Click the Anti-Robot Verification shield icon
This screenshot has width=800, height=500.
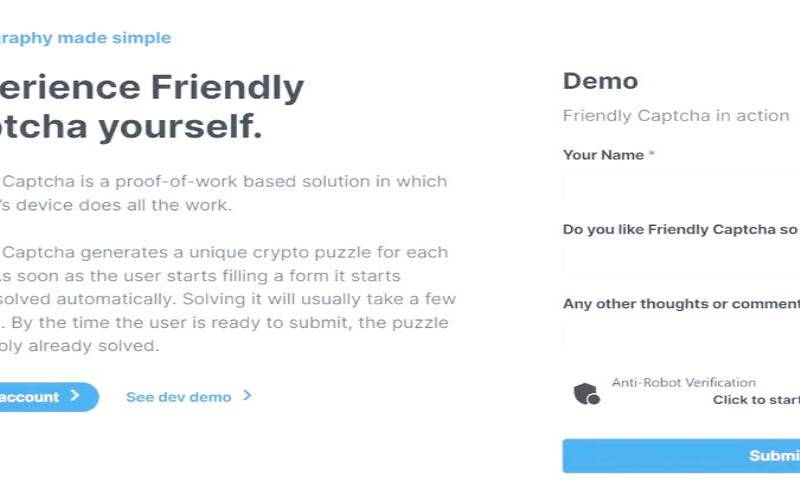click(585, 393)
